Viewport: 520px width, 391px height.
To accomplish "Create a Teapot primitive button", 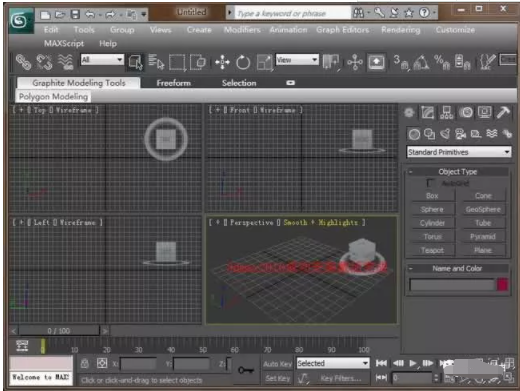I will tap(432, 250).
